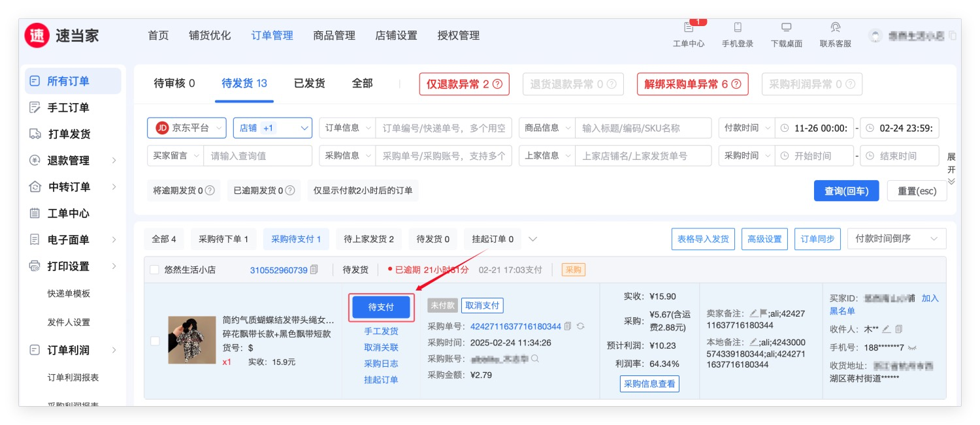Click the 下载桌面 monitor icon

(786, 27)
